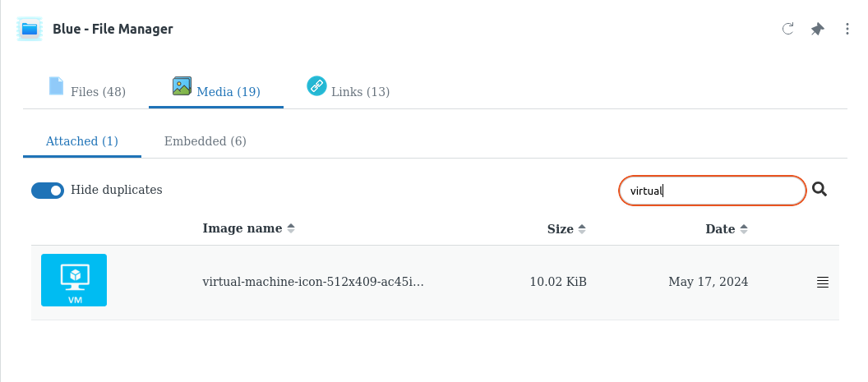Click the Files tab document icon
868x382 pixels.
point(56,86)
